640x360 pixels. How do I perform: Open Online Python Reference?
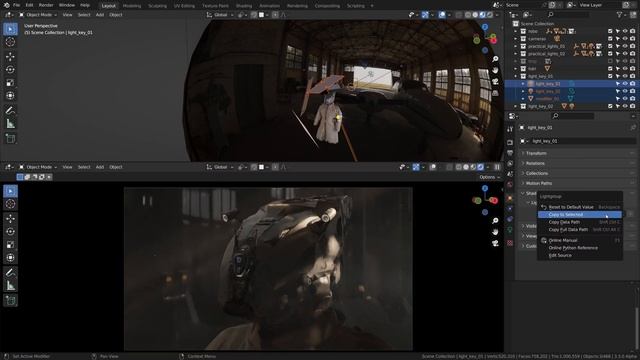[580, 248]
